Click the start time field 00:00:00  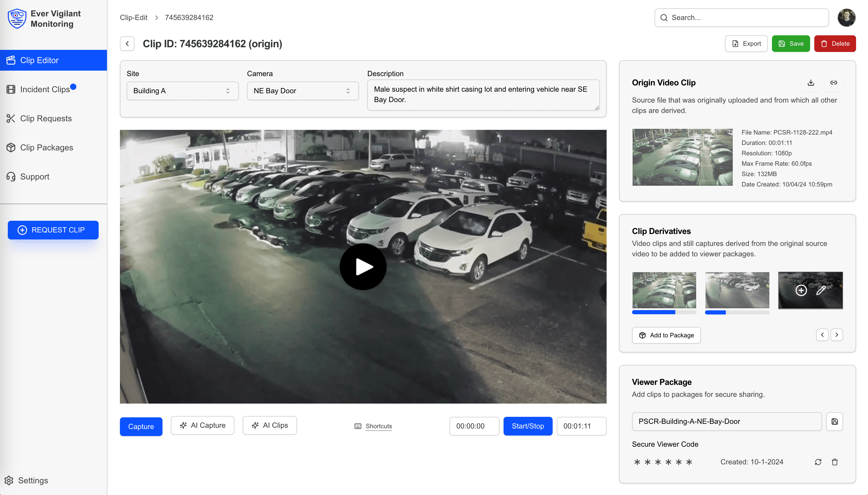click(x=474, y=426)
